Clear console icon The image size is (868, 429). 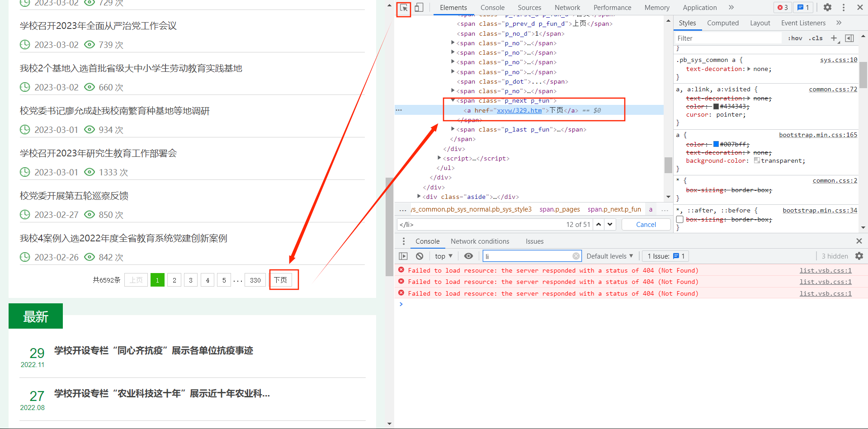pyautogui.click(x=420, y=256)
